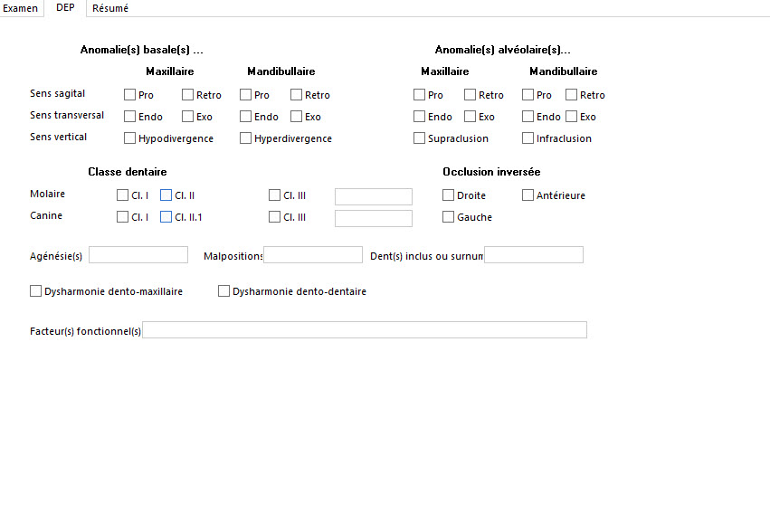Check Endo under basal Maxillaire transversal
Image resolution: width=770 pixels, height=532 pixels.
[x=128, y=115]
